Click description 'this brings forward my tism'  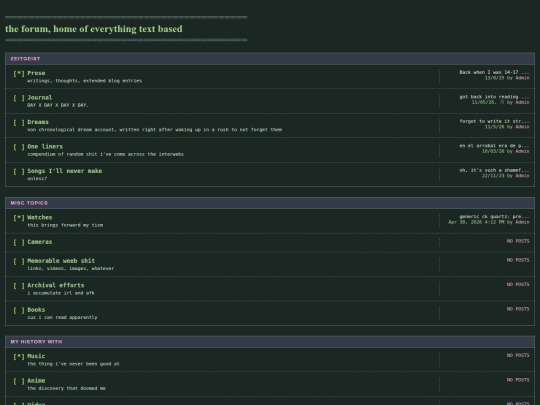click(65, 225)
